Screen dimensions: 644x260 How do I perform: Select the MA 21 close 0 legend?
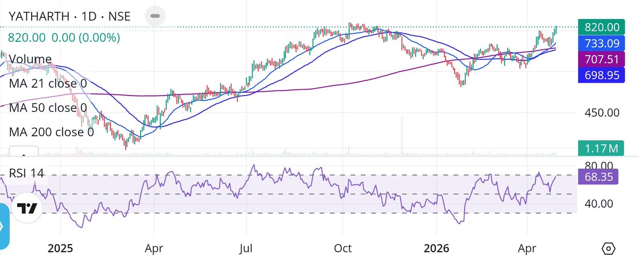click(x=48, y=84)
